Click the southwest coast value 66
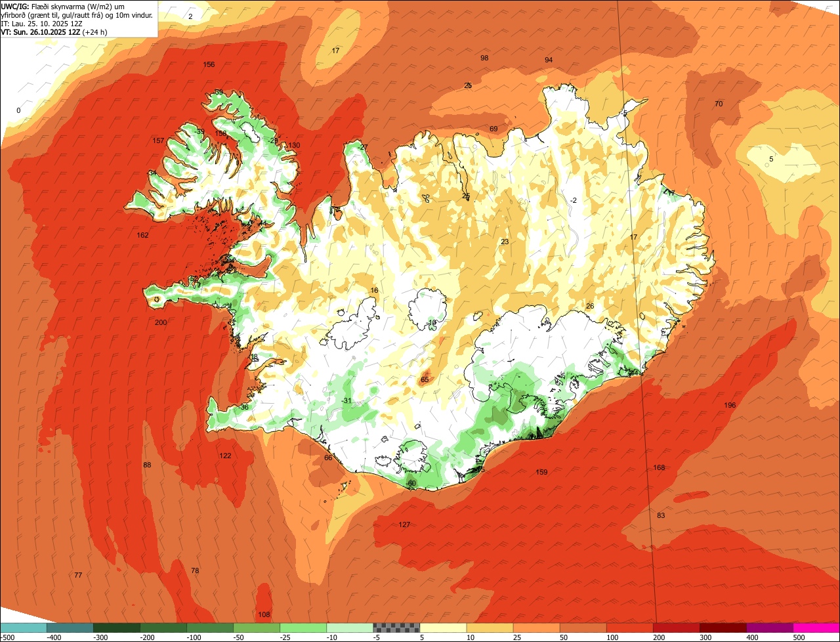This screenshot has height=642, width=840. pyautogui.click(x=328, y=458)
